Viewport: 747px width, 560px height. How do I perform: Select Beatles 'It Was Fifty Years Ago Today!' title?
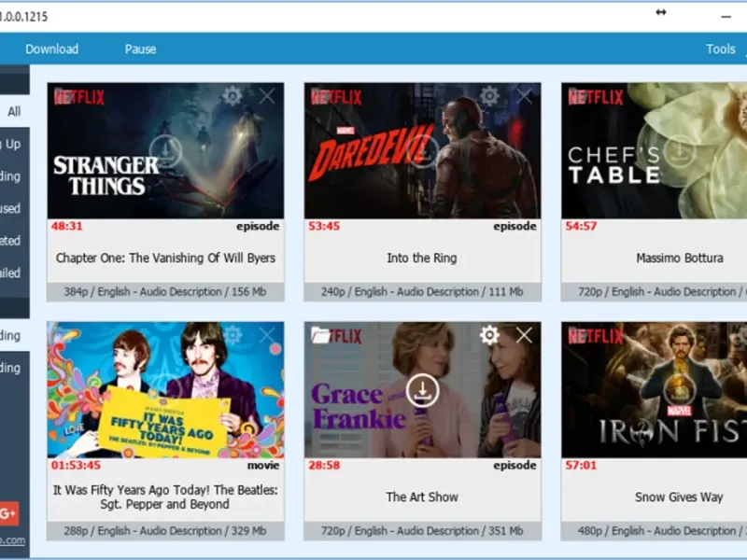(165, 497)
